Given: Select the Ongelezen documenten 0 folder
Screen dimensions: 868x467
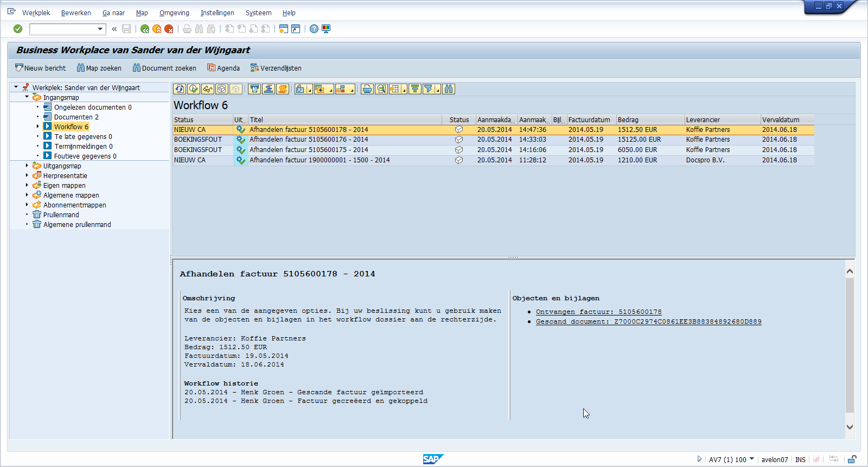Looking at the screenshot, I should click(93, 107).
